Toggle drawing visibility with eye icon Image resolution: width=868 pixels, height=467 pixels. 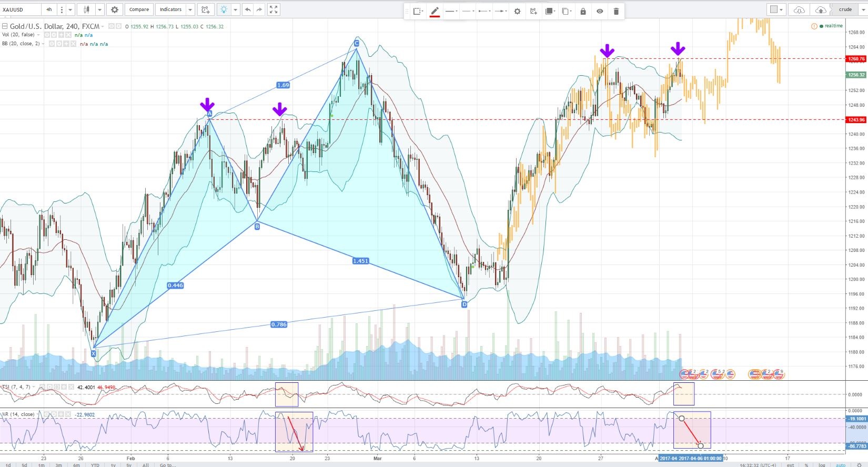[600, 11]
